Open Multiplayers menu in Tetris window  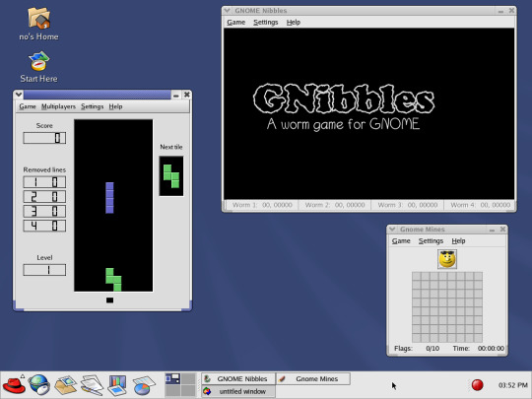(x=58, y=106)
